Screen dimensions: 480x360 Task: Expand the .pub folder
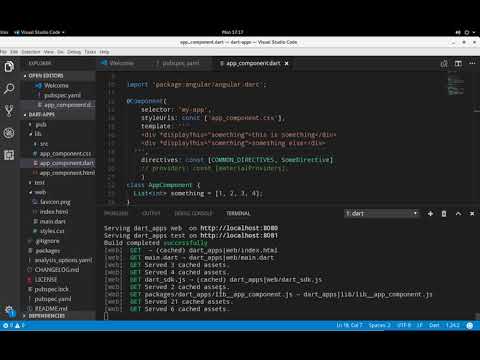pos(41,124)
